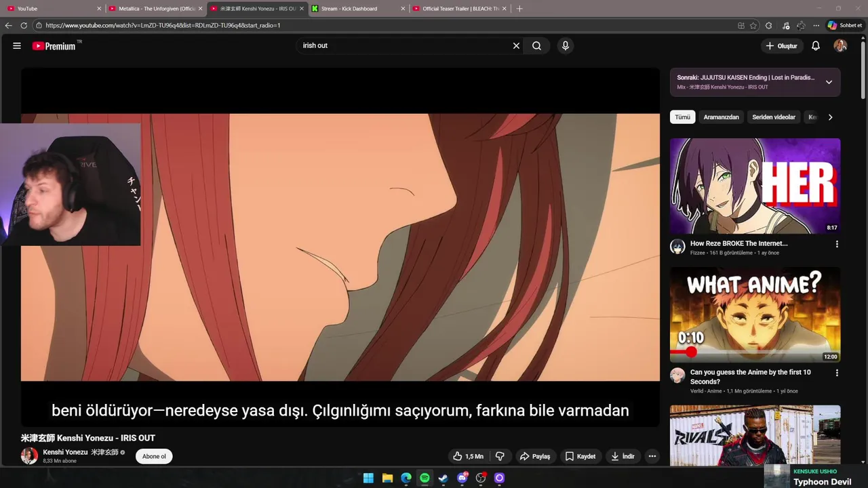Save video with Kaydet button
This screenshot has width=868, height=488.
[580, 456]
